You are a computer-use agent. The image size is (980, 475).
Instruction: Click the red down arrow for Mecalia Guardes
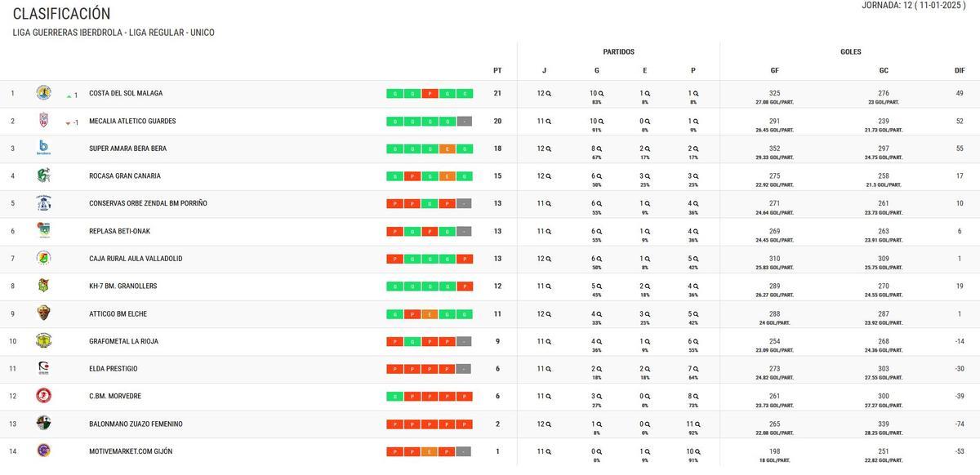69,123
